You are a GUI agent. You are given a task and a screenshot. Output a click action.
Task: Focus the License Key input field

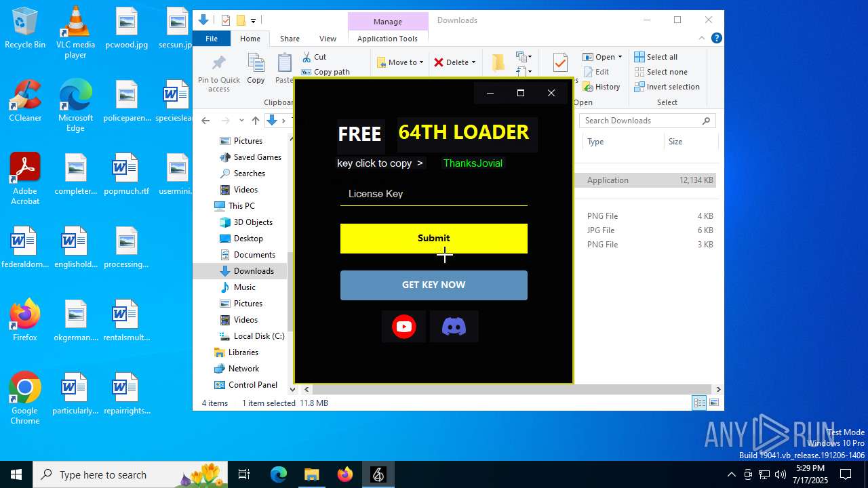coord(433,194)
